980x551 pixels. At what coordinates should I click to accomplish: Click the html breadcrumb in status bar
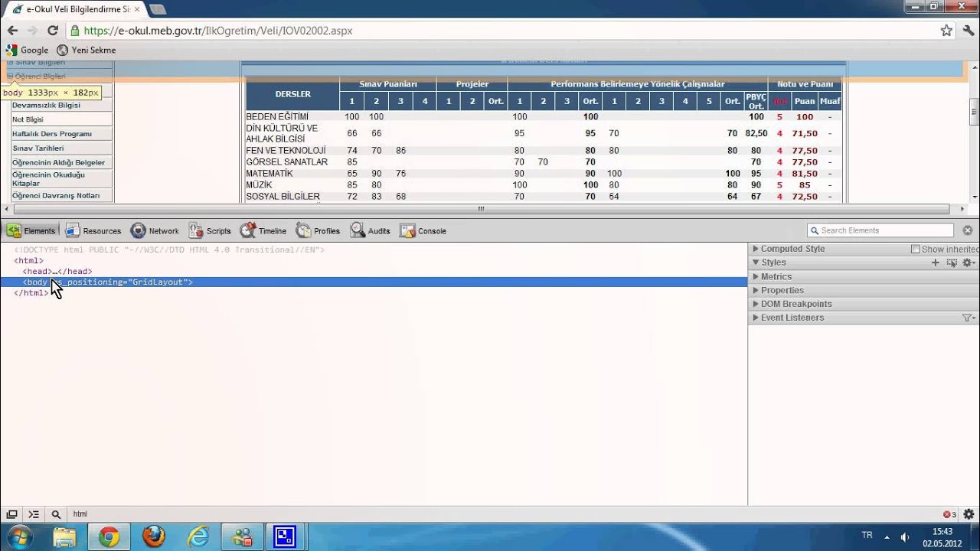[x=80, y=514]
